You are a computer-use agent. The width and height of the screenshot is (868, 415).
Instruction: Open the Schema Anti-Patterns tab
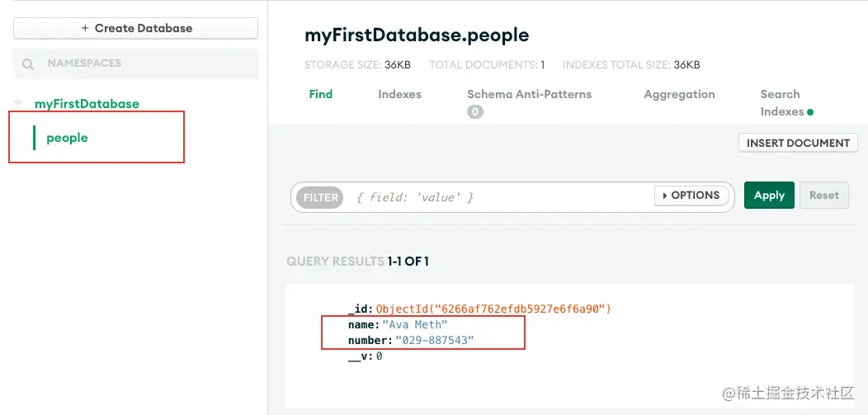point(529,94)
